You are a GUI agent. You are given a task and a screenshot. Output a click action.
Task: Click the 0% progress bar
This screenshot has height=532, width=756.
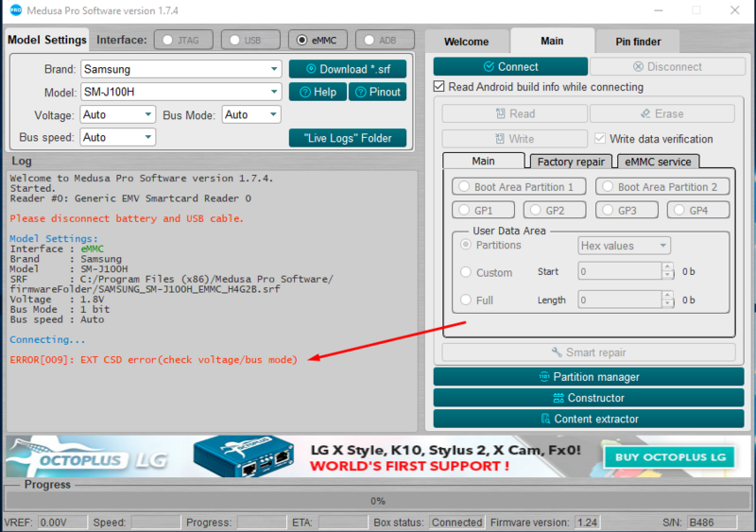(378, 501)
